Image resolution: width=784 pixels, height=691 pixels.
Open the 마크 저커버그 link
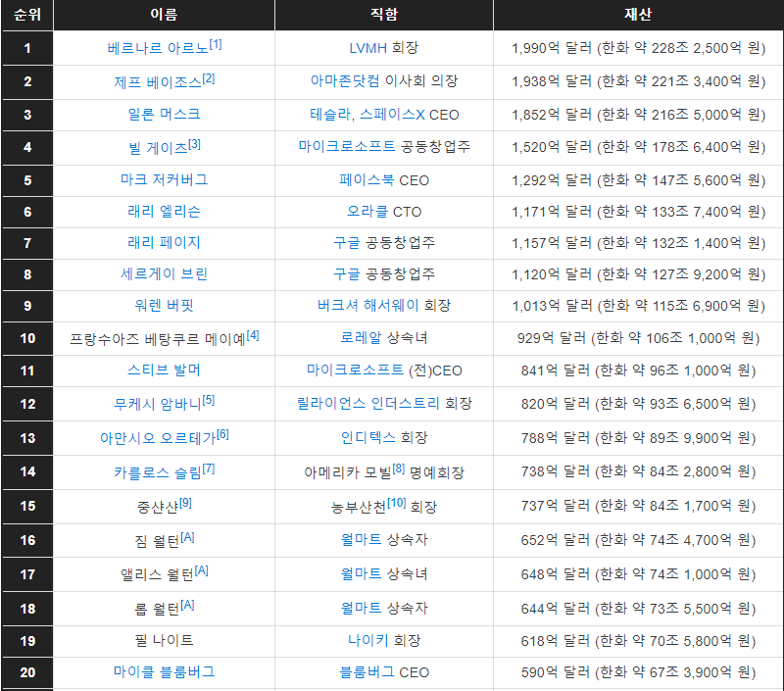(x=164, y=179)
